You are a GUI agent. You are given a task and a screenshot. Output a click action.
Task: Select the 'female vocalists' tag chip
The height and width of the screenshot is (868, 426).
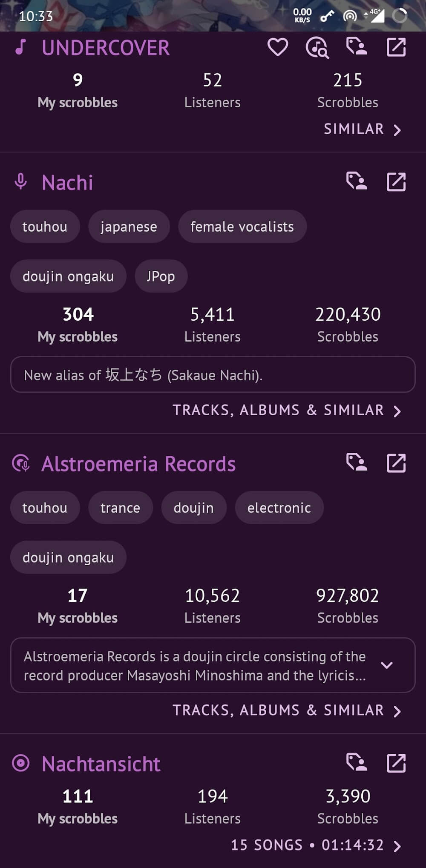[x=242, y=227]
